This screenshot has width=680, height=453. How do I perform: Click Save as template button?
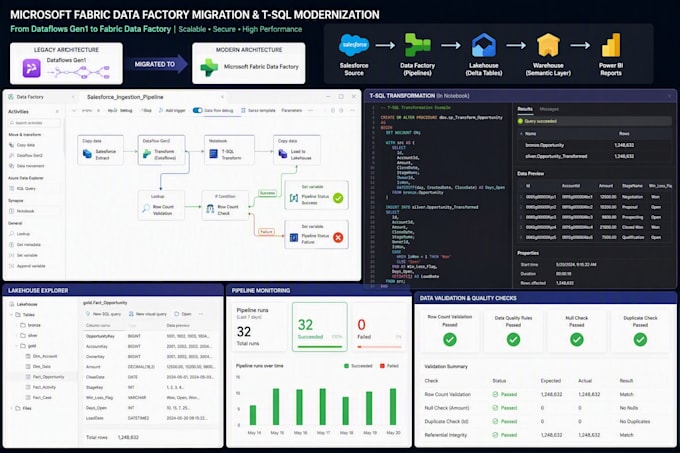coord(258,111)
